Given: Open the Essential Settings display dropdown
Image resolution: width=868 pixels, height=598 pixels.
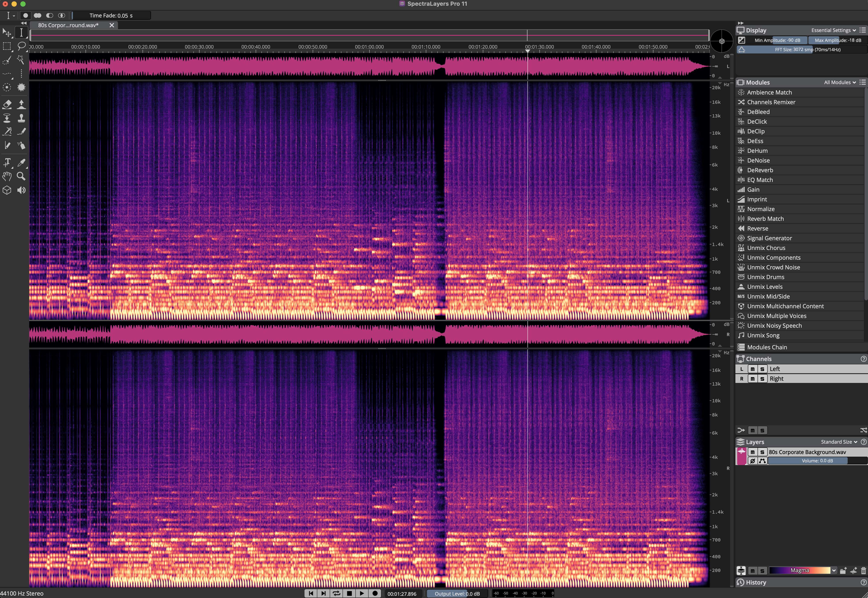Looking at the screenshot, I should point(833,30).
